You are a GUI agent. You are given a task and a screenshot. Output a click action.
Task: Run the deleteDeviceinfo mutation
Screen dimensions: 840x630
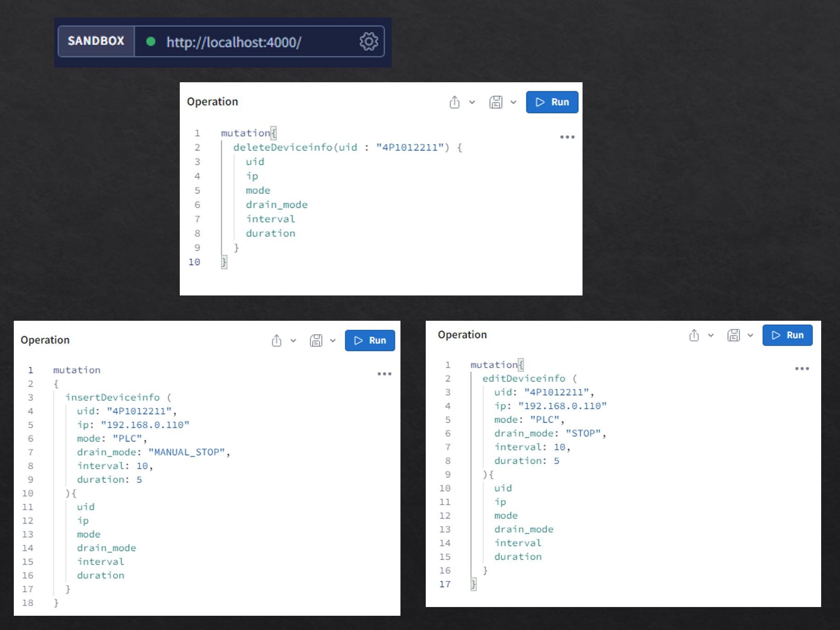[552, 102]
